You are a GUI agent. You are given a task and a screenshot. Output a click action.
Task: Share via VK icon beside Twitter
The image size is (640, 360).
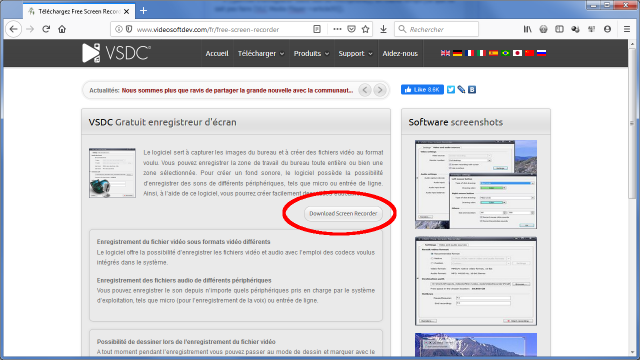coord(472,90)
